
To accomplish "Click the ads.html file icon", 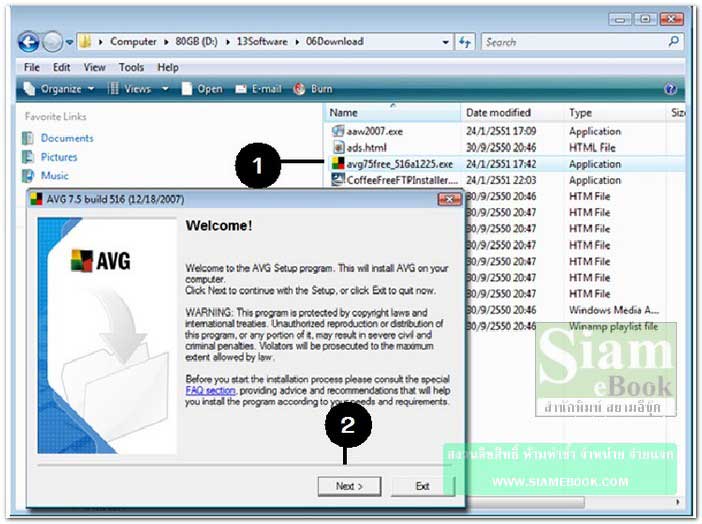I will (338, 147).
